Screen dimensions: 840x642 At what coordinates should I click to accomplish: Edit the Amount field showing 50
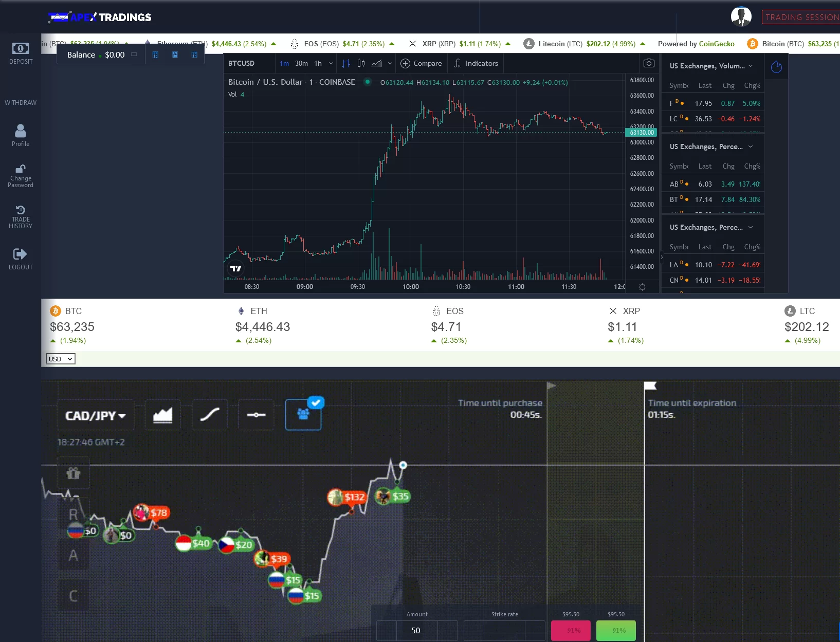click(x=416, y=630)
